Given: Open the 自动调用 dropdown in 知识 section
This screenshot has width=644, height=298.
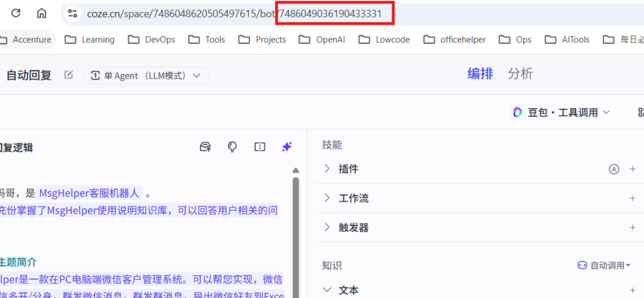Looking at the screenshot, I should [604, 266].
